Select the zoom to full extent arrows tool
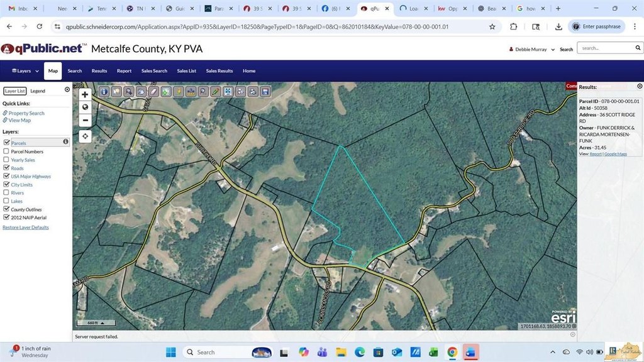This screenshot has width=644, height=362. click(x=228, y=92)
